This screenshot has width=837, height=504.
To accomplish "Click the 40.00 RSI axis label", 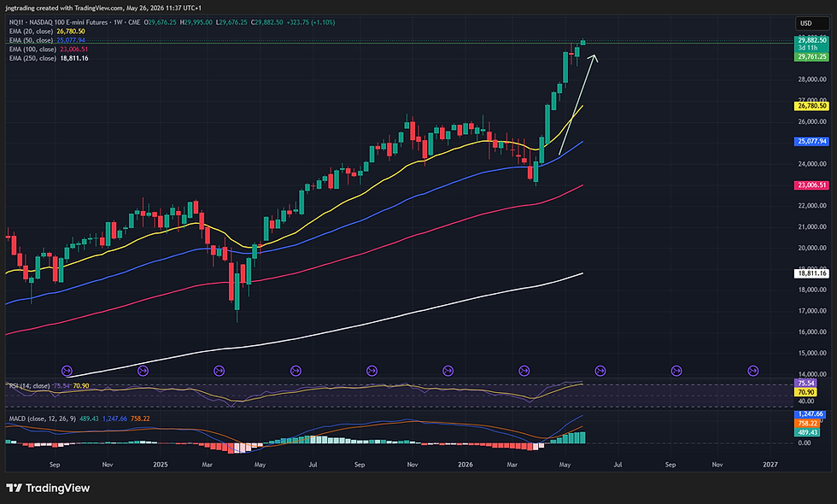I will coord(806,401).
